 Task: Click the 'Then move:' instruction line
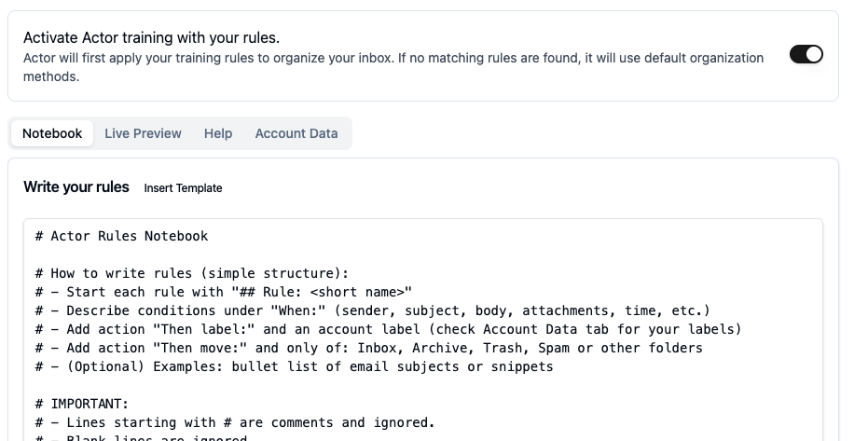369,348
